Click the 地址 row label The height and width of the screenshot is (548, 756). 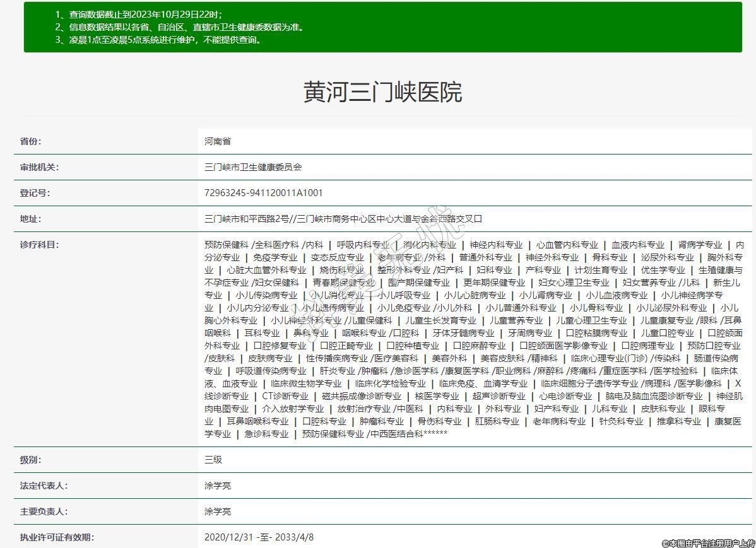tap(30, 219)
